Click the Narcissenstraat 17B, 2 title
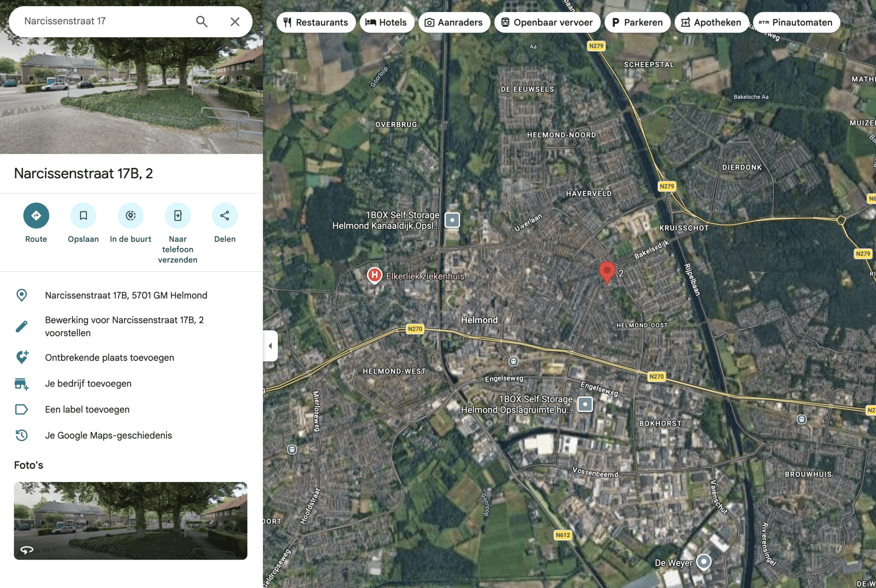The height and width of the screenshot is (588, 876). 84,174
